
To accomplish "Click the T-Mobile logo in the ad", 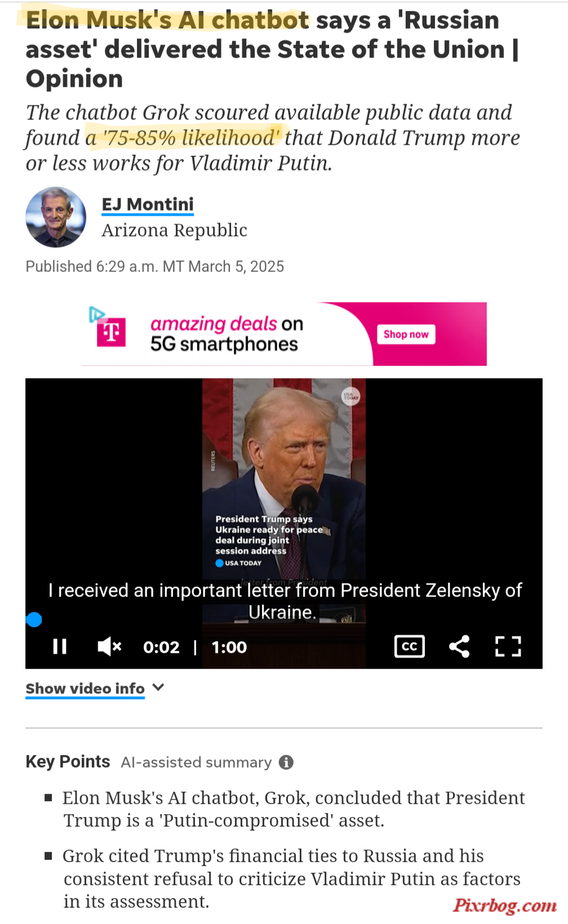I will tap(111, 332).
